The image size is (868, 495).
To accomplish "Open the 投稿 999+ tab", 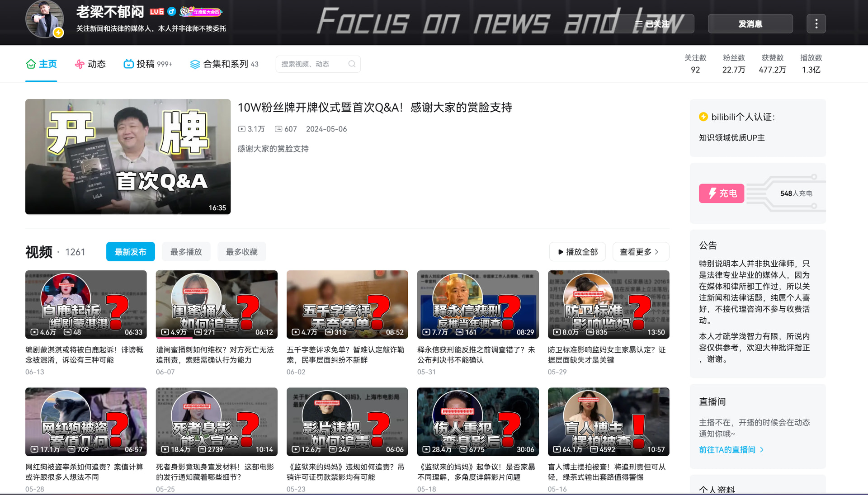I will pos(148,64).
